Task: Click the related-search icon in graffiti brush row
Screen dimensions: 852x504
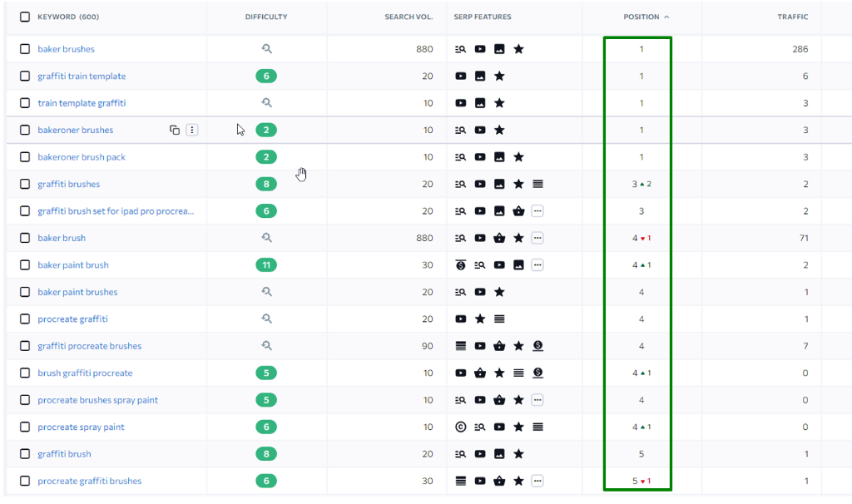Action: tap(461, 454)
